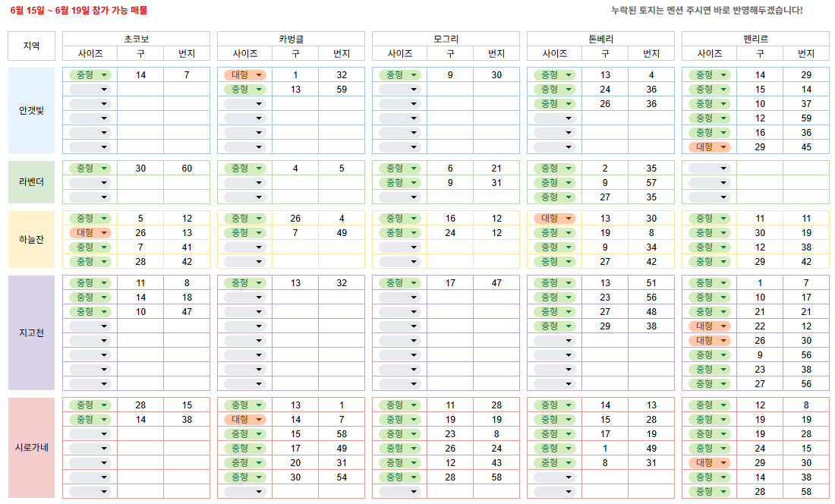Open 중형 dropdown in 초코보 시로가네 ward 28 row
Viewport: 835px width, 504px height.
tap(90, 405)
